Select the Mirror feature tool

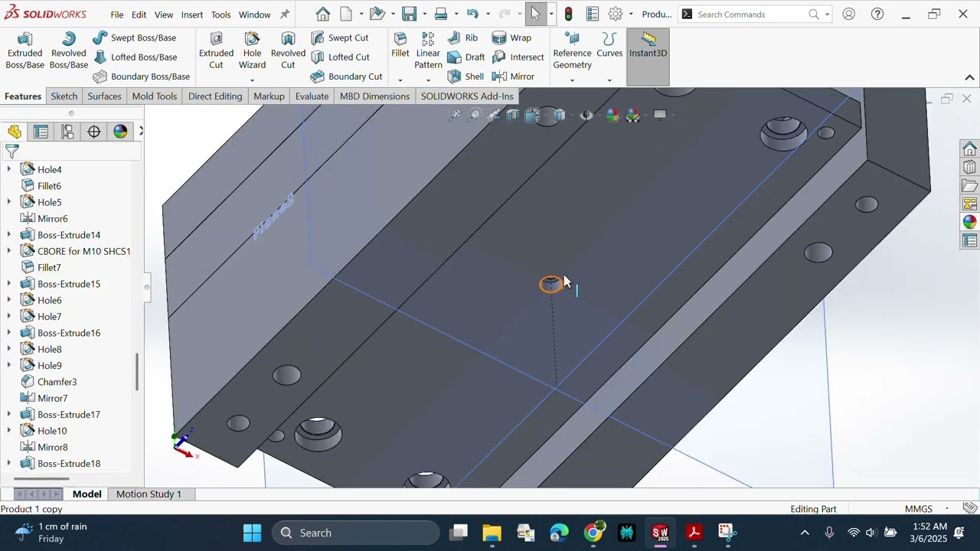coord(513,77)
